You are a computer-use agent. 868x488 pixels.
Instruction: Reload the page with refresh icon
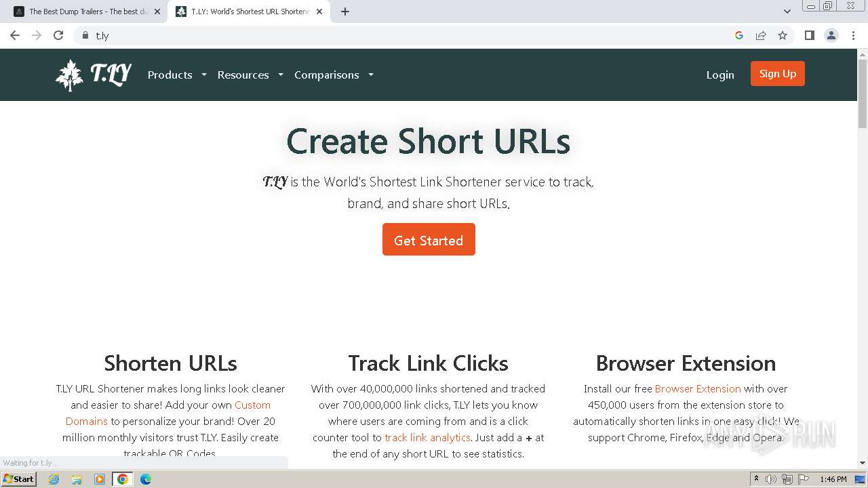[x=58, y=35]
